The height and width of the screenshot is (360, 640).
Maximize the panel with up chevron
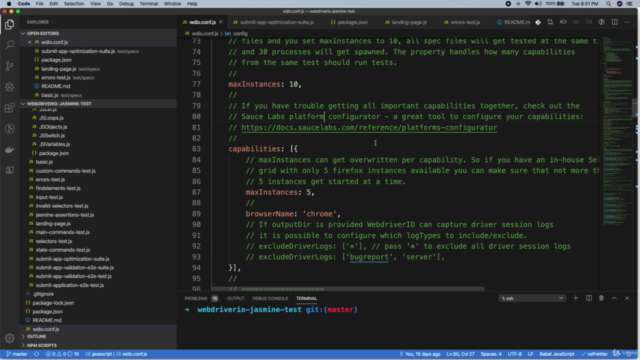click(614, 298)
